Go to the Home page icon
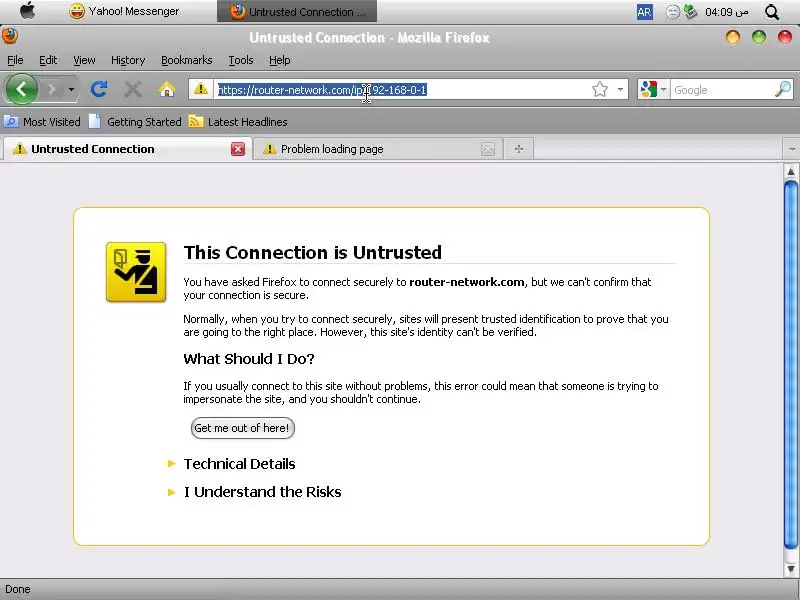This screenshot has height=600, width=800. pyautogui.click(x=167, y=89)
